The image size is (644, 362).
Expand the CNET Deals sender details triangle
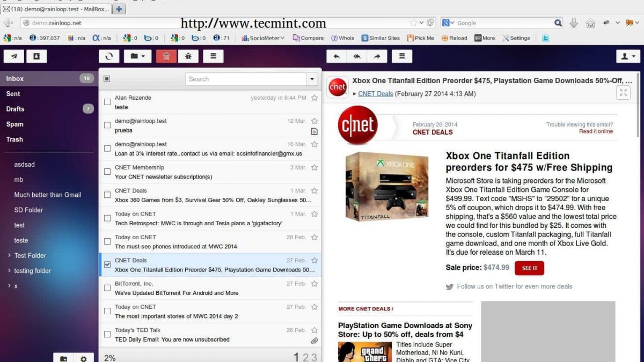(354, 94)
